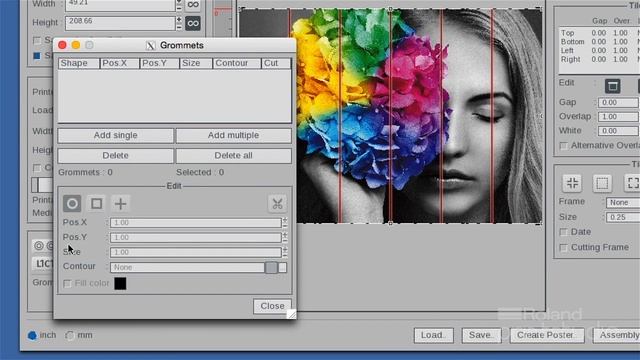Image resolution: width=640 pixels, height=360 pixels.
Task: Click the frame Size field 0.25
Action: coord(623,217)
